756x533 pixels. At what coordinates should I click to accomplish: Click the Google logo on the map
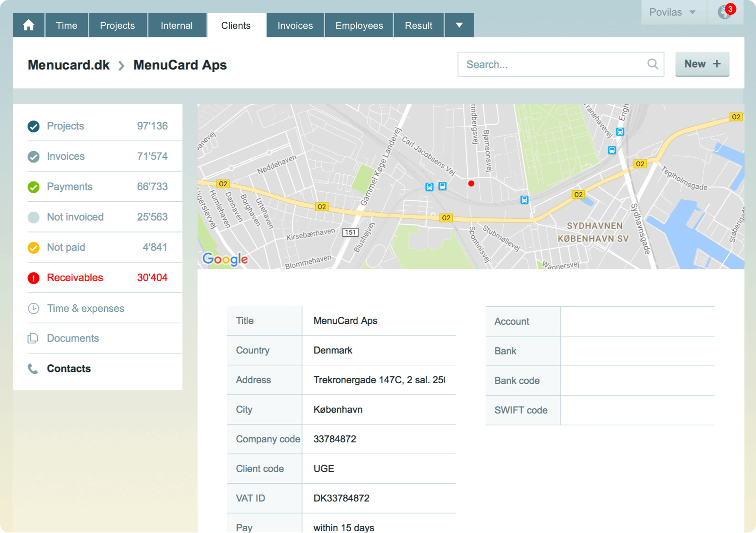coord(225,259)
